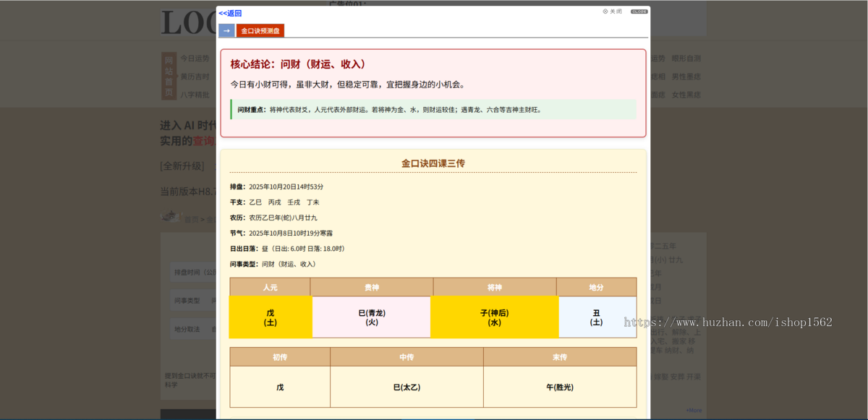868x420 pixels.
Task: Click the 网站首页 block on background page
Action: click(x=169, y=77)
